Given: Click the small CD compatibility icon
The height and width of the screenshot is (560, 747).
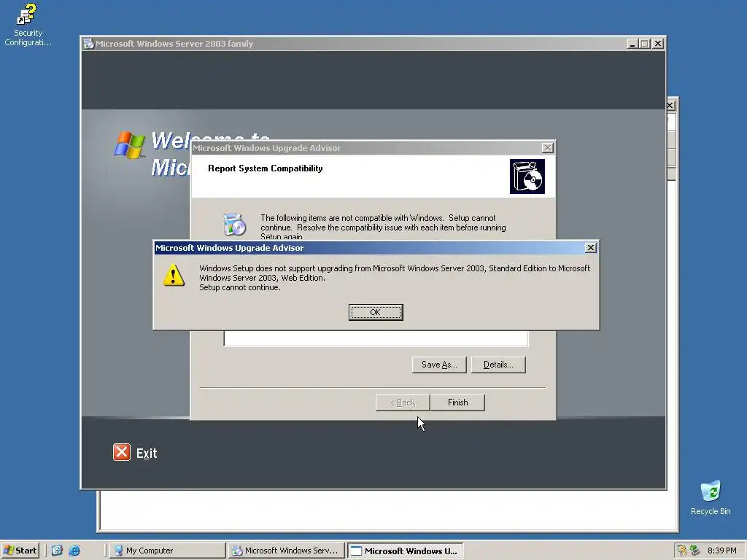Looking at the screenshot, I should [234, 225].
